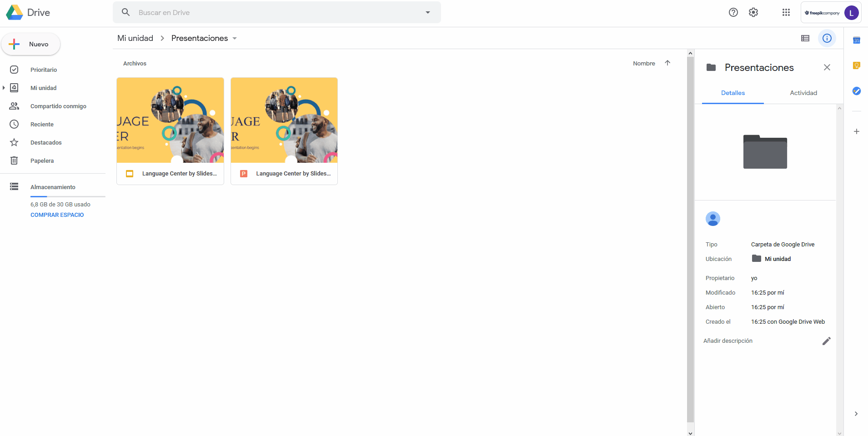This screenshot has height=436, width=868.
Task: Open Google Keep side panel
Action: click(x=857, y=66)
